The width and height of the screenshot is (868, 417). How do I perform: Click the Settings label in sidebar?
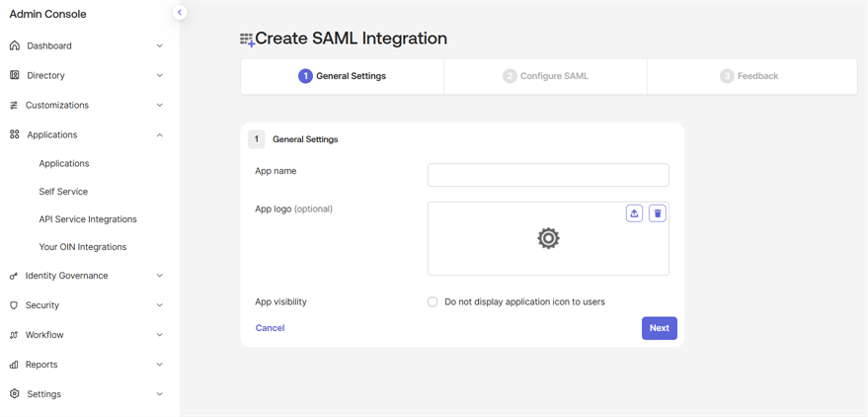(x=43, y=394)
